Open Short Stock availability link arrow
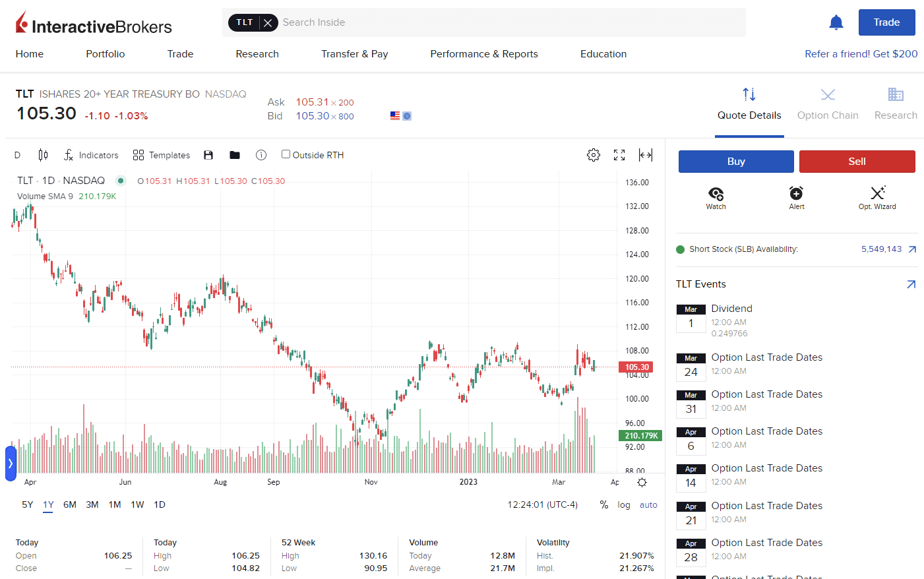This screenshot has width=924, height=579. click(x=912, y=249)
